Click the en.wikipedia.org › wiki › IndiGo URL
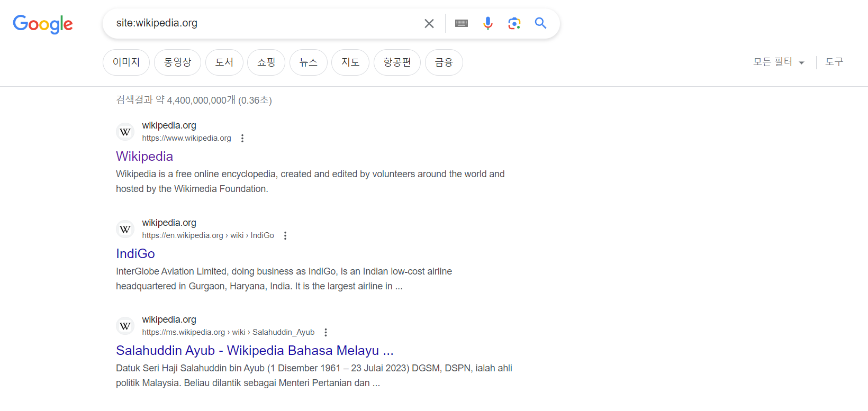 click(x=208, y=235)
